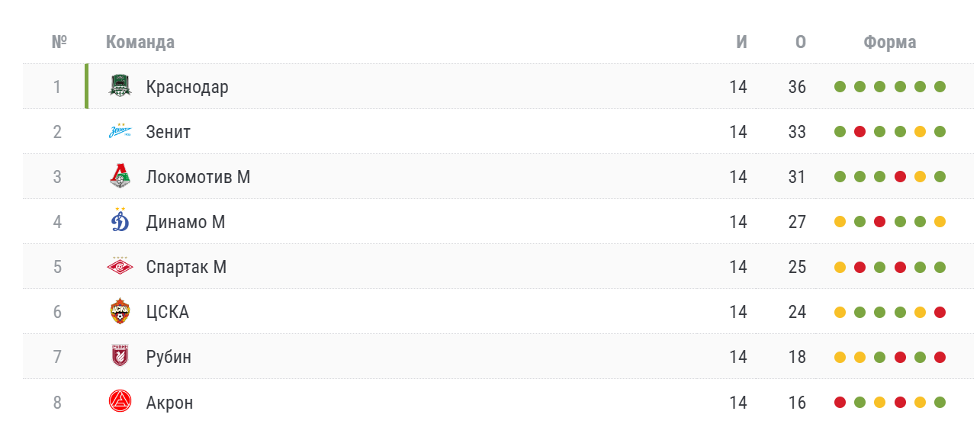Image resolution: width=980 pixels, height=424 pixels.
Task: Click the ЦСКА club crest
Action: tap(120, 311)
